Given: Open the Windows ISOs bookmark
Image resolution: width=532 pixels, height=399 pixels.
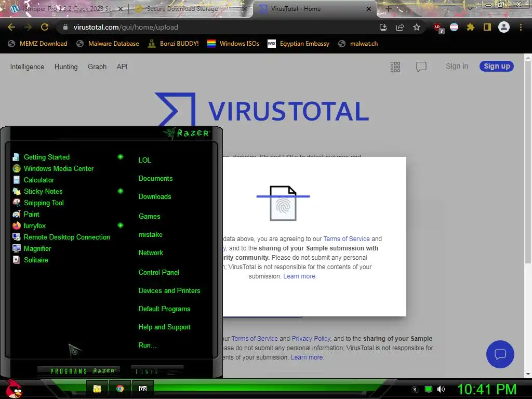Looking at the screenshot, I should (233, 44).
